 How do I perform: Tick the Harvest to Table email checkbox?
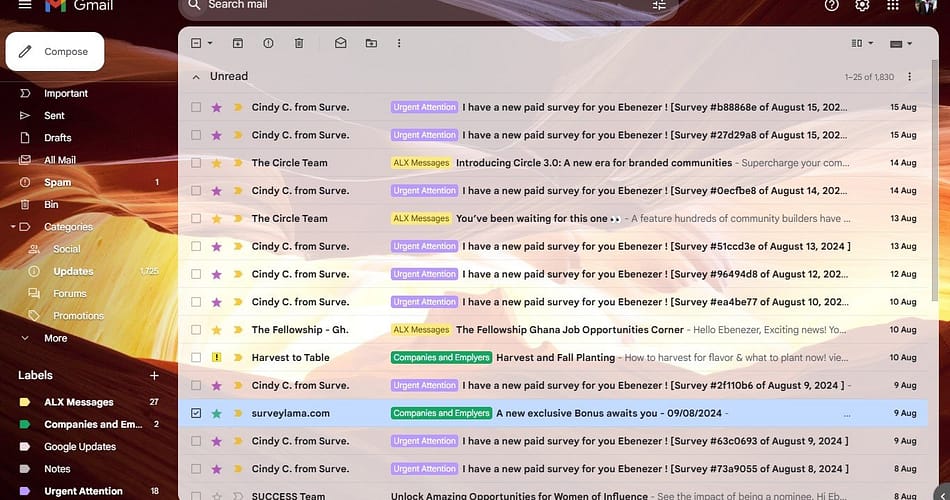[x=196, y=357]
